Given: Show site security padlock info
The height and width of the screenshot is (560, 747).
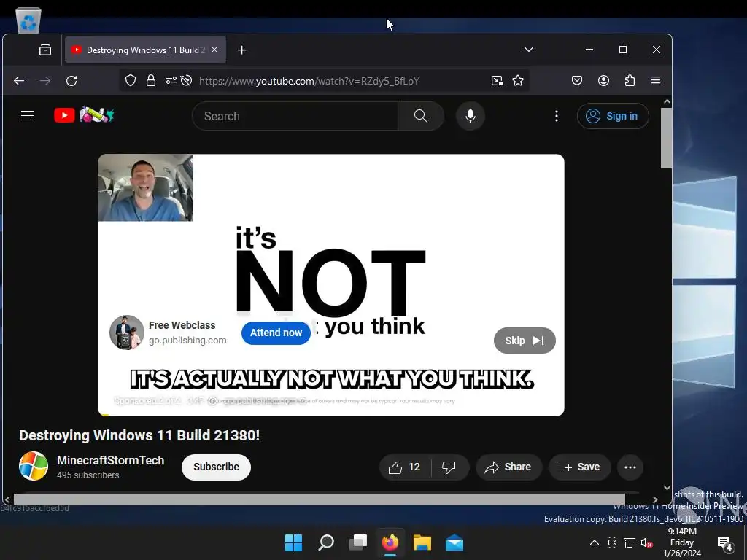Looking at the screenshot, I should pos(151,80).
